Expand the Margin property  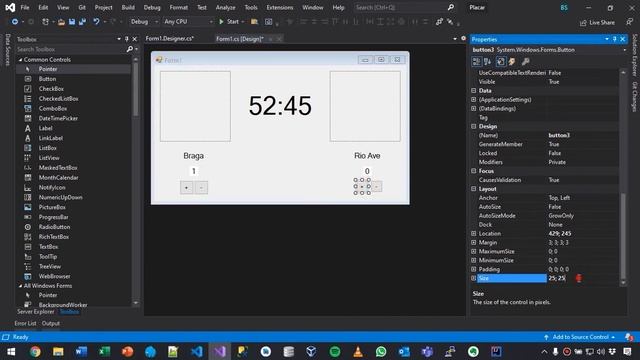coord(473,242)
